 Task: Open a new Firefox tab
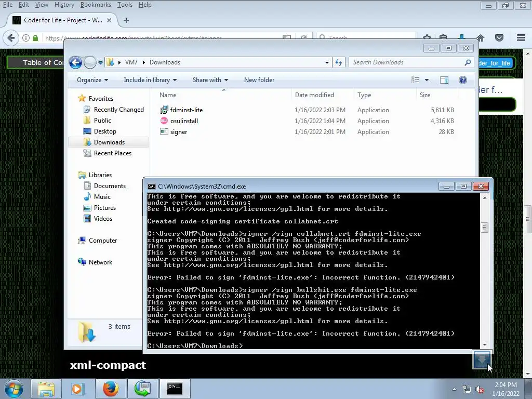[126, 20]
